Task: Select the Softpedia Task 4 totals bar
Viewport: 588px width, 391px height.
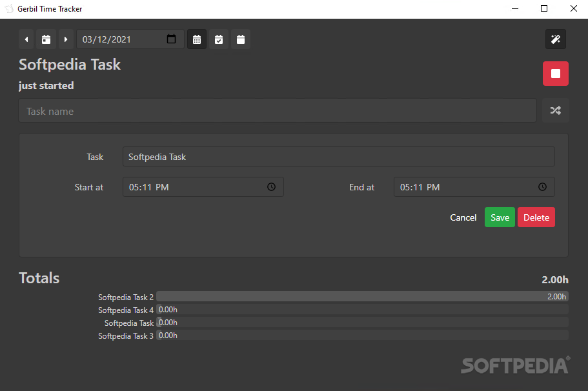Action: point(362,310)
